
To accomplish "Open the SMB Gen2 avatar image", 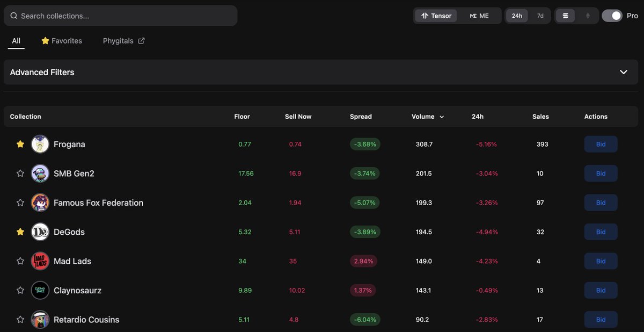I will pyautogui.click(x=40, y=174).
